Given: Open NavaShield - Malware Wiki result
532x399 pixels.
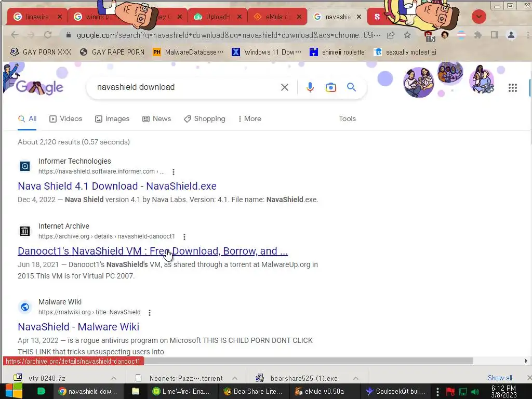Looking at the screenshot, I should click(x=78, y=327).
